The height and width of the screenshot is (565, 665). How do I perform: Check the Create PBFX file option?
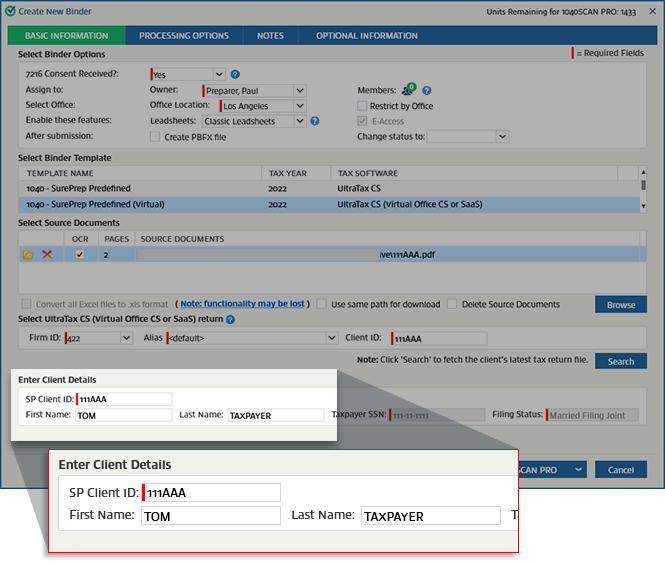(x=154, y=137)
